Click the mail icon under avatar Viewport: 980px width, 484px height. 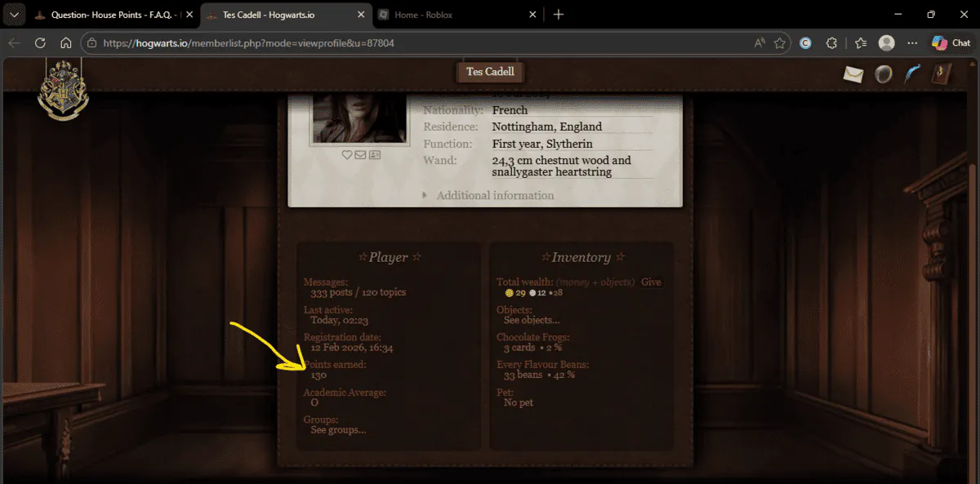pos(360,154)
